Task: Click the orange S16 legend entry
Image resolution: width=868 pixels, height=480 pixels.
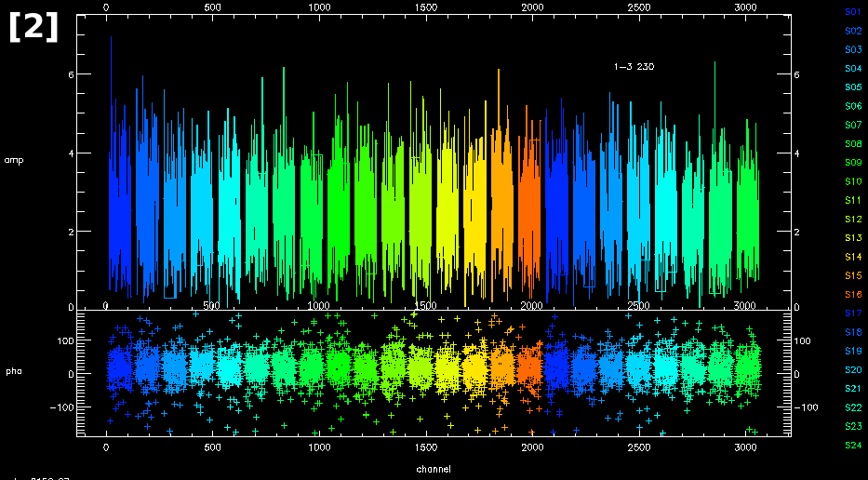Action: point(852,294)
